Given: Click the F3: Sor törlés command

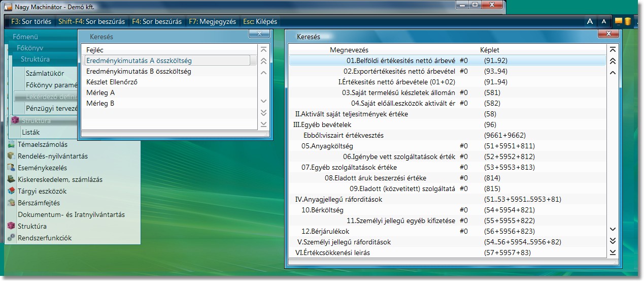Looking at the screenshot, I should pyautogui.click(x=31, y=22).
